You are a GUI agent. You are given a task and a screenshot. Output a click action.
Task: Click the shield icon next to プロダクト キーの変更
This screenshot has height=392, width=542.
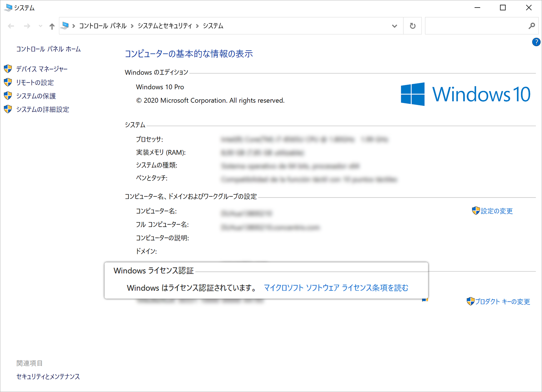[x=470, y=301]
